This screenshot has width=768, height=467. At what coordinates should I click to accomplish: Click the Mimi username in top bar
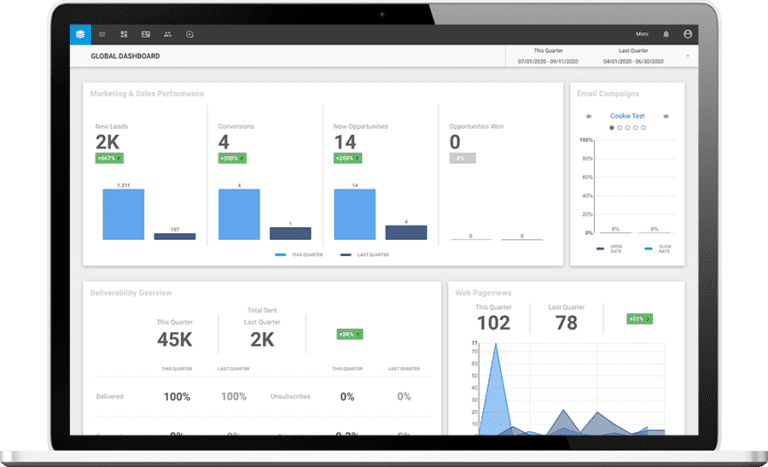[642, 34]
